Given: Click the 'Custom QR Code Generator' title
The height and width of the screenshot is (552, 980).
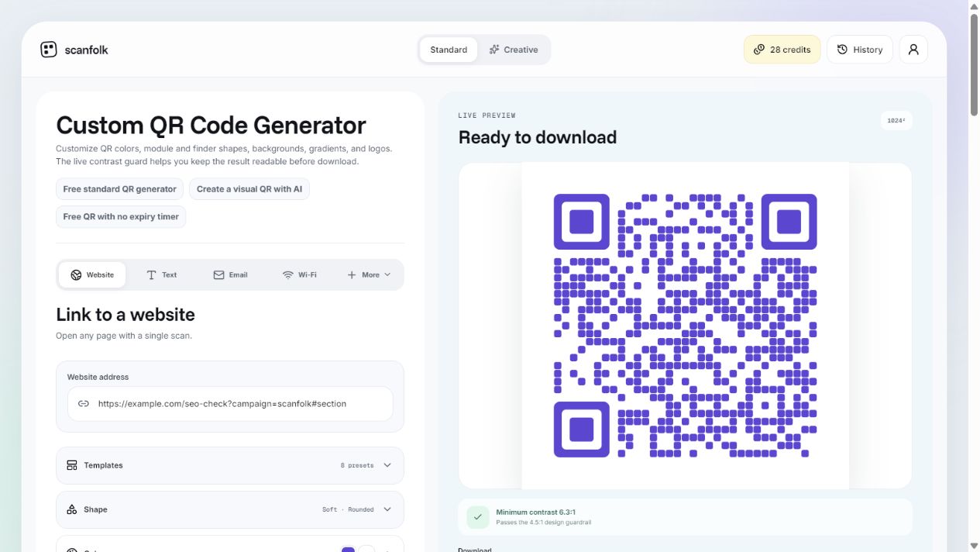Looking at the screenshot, I should point(211,126).
